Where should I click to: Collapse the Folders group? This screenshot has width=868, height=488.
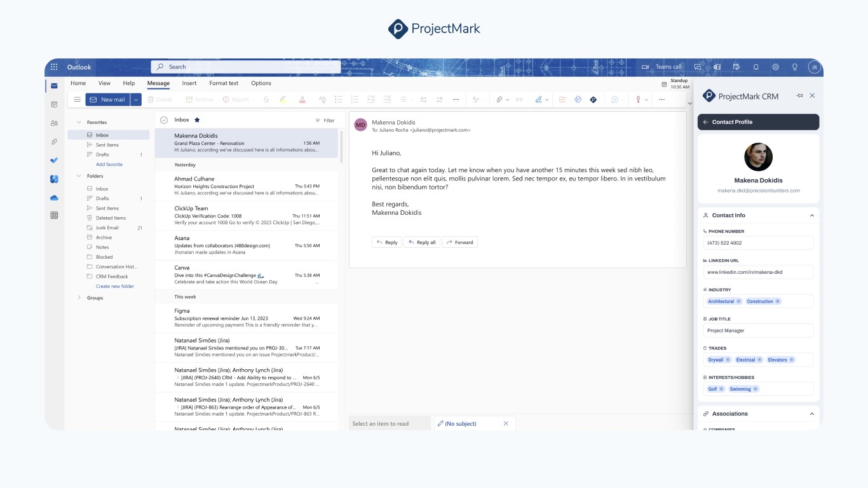pyautogui.click(x=79, y=176)
